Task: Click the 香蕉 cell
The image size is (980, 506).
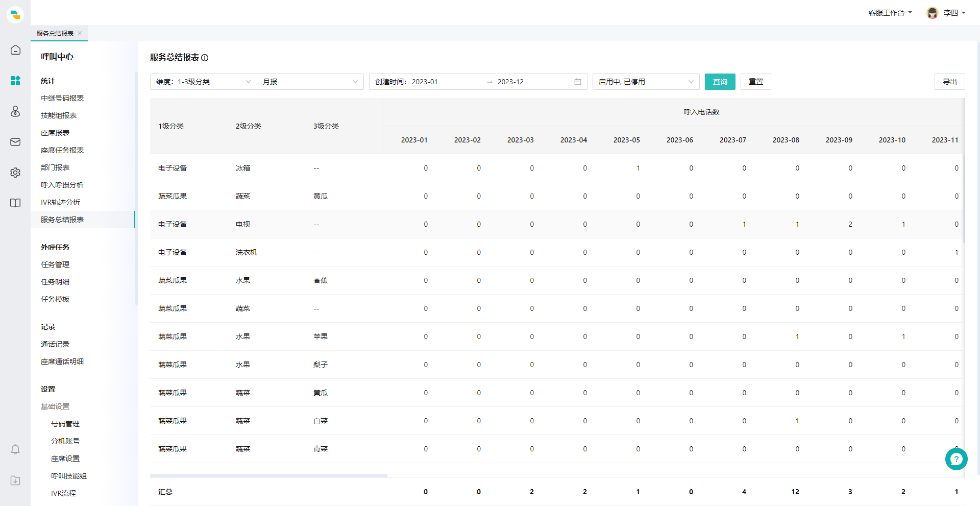Action: pyautogui.click(x=321, y=280)
